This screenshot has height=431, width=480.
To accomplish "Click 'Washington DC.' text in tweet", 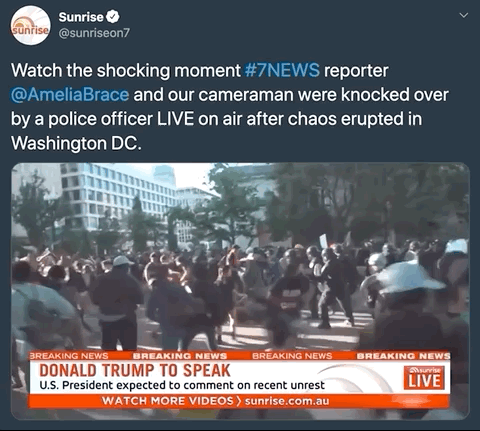I will (x=76, y=143).
